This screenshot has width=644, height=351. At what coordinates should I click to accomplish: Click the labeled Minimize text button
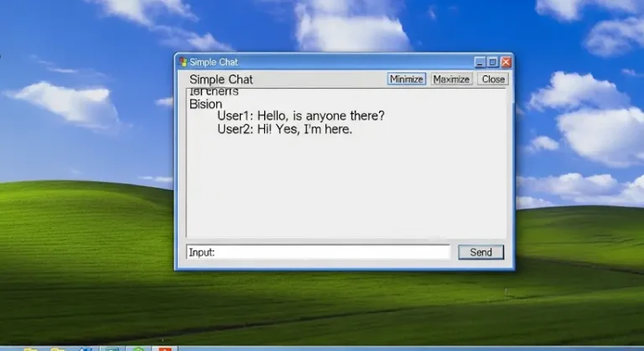pyautogui.click(x=406, y=79)
